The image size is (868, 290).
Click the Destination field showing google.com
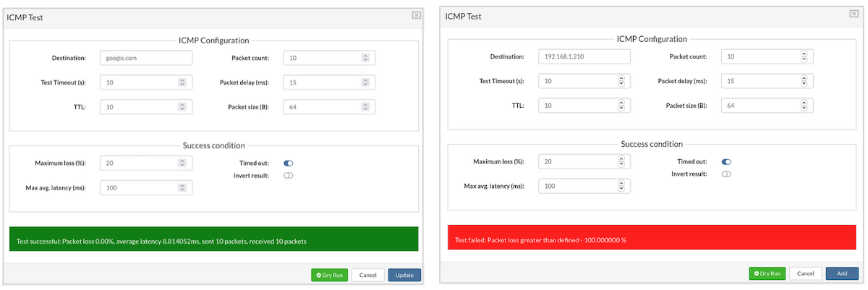[146, 58]
